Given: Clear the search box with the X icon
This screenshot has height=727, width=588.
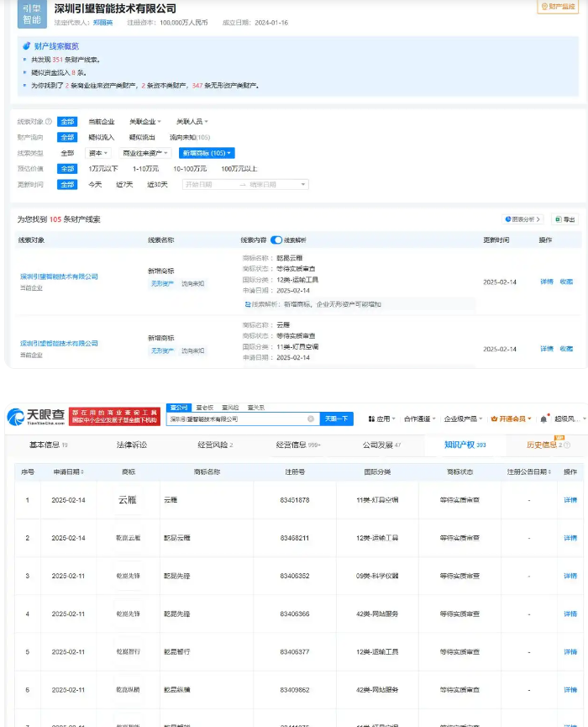Looking at the screenshot, I should (x=311, y=419).
